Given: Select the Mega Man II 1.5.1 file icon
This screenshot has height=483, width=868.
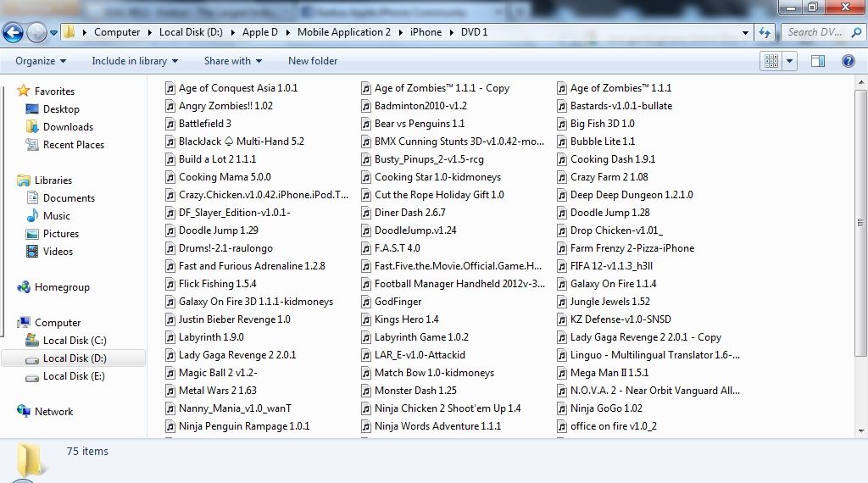Looking at the screenshot, I should 562,373.
